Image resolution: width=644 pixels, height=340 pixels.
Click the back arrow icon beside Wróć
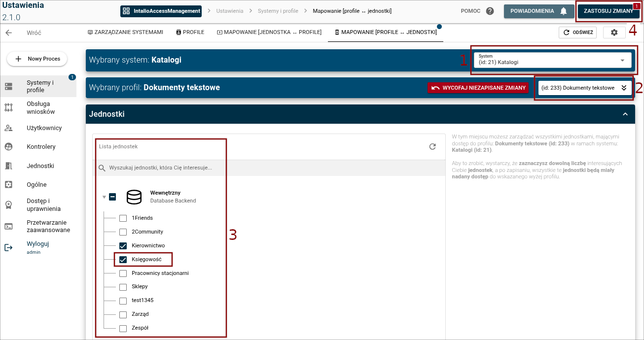click(8, 33)
